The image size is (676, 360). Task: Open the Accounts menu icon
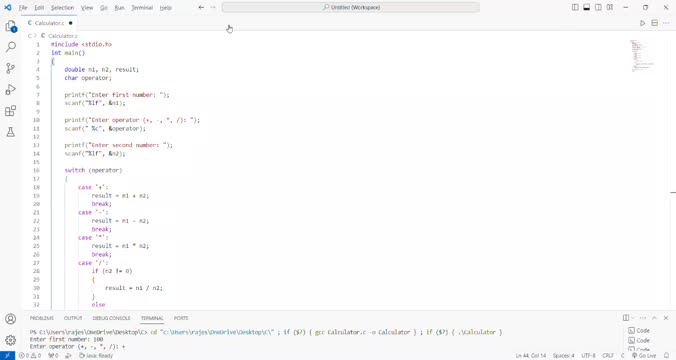pos(11,319)
